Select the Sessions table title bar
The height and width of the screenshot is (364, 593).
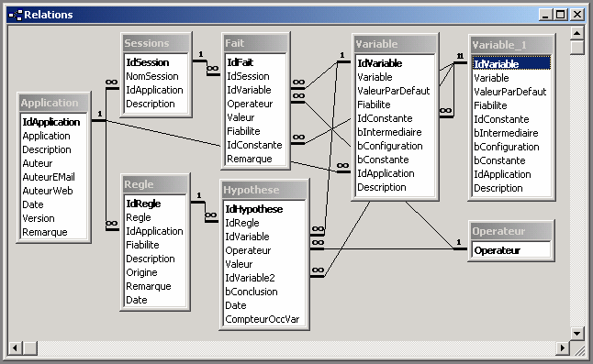pyautogui.click(x=155, y=43)
